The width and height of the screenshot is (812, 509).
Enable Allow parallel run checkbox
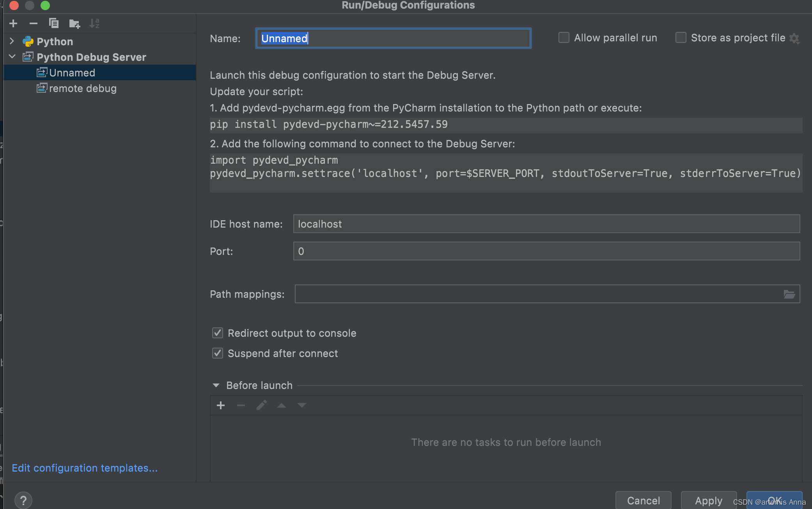click(x=564, y=38)
